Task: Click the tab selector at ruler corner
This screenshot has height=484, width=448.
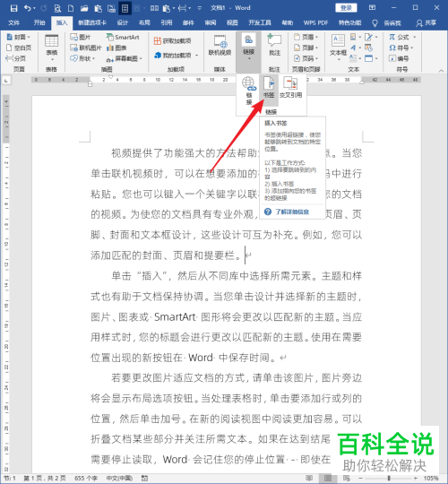Action: click(x=6, y=81)
